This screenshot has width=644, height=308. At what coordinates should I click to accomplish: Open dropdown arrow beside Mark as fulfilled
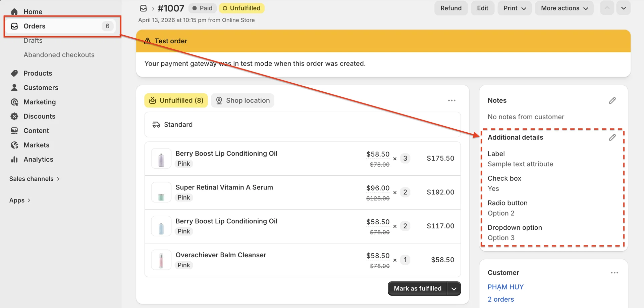(x=454, y=289)
